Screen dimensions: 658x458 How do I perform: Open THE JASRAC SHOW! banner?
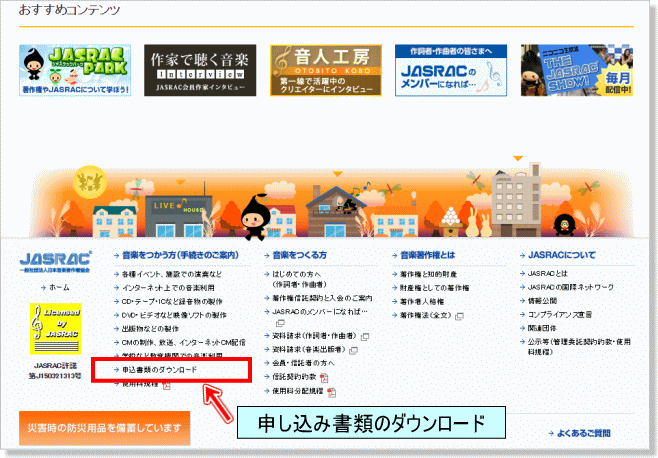tap(577, 70)
